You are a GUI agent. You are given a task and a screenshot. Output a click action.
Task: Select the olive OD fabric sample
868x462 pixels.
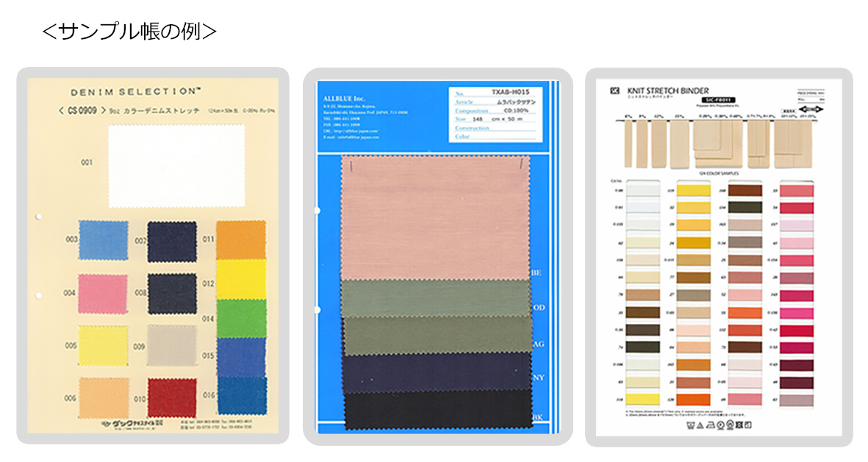[437, 299]
